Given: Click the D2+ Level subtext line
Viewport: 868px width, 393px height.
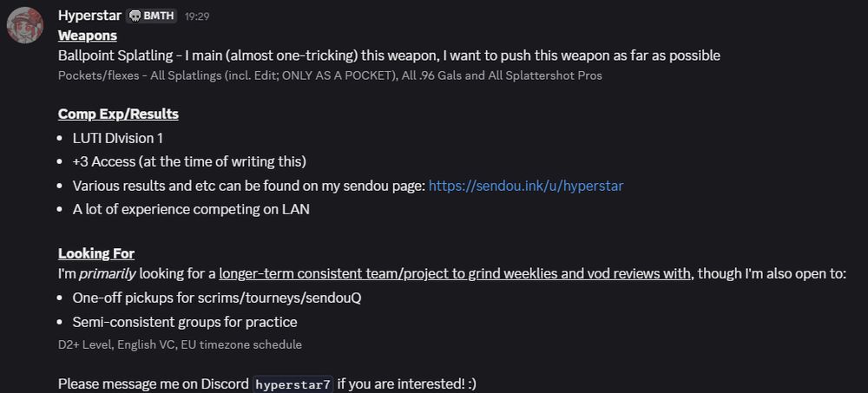Looking at the screenshot, I should click(x=180, y=344).
